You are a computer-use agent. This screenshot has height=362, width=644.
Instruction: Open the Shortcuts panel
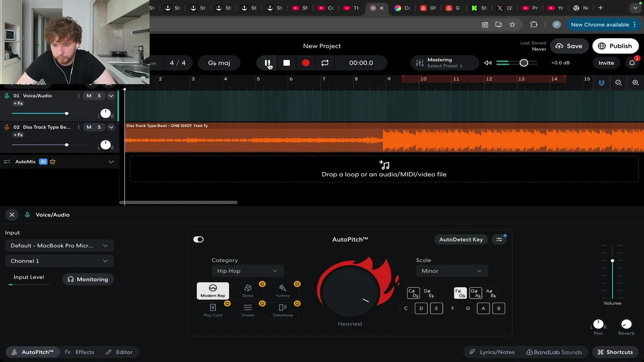(x=615, y=352)
